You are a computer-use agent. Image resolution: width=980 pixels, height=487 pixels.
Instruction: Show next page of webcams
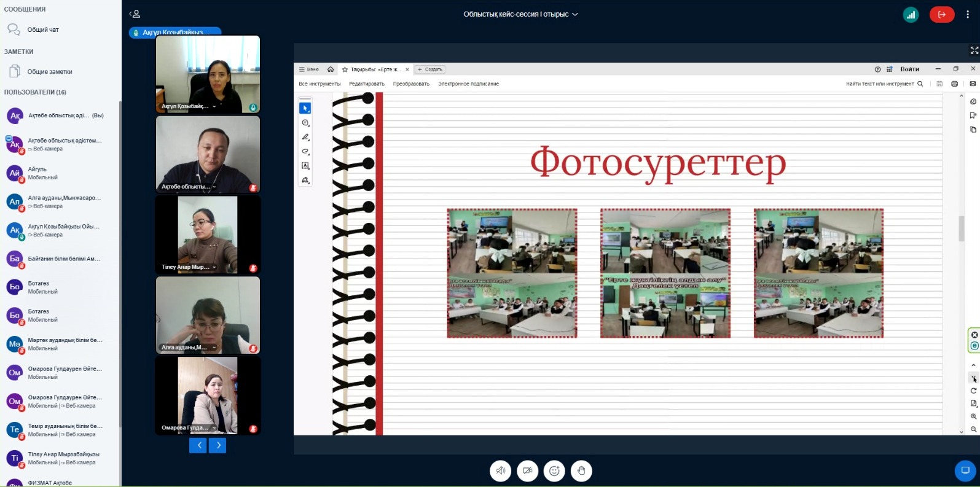(218, 445)
